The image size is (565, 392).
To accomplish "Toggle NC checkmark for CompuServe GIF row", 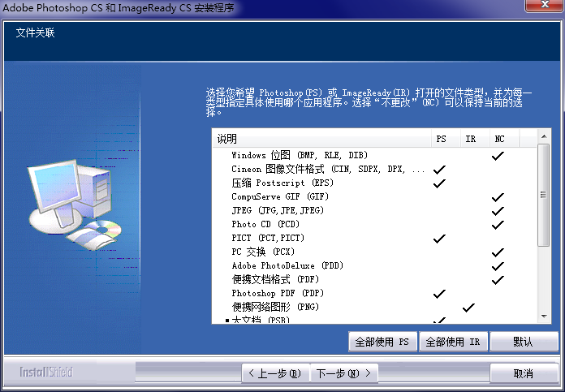I will coord(498,197).
